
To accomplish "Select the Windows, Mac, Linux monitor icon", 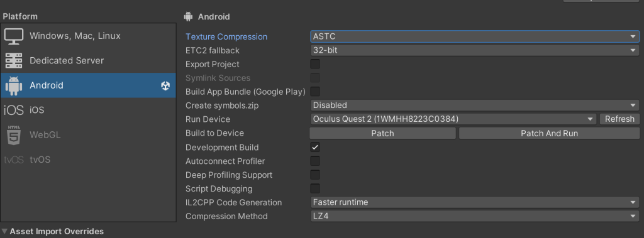I will [14, 36].
